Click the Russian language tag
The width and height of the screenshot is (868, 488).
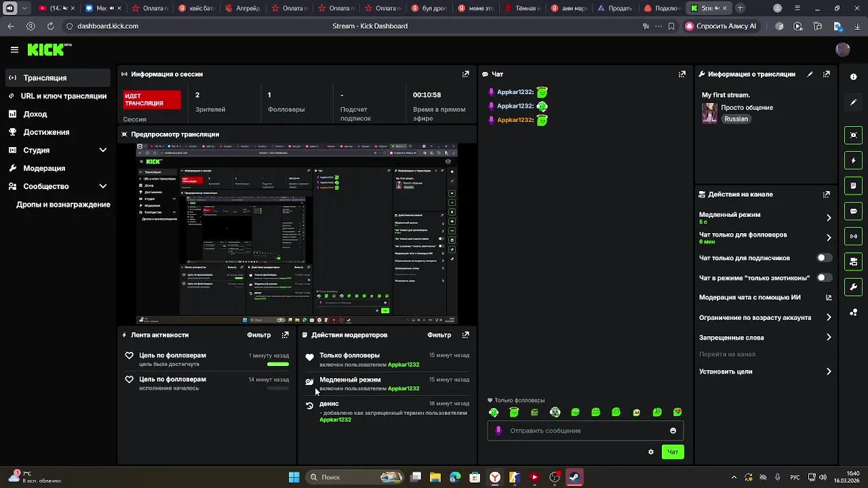click(x=736, y=119)
